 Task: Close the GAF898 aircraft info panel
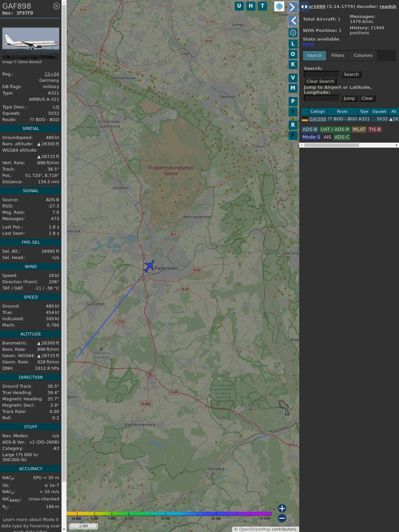click(57, 6)
